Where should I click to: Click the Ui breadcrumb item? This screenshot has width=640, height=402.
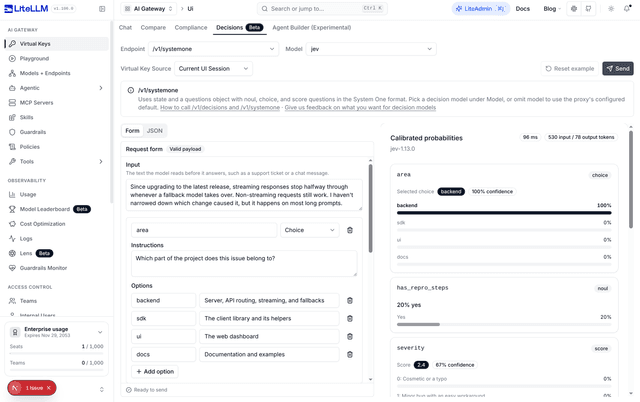[190, 9]
